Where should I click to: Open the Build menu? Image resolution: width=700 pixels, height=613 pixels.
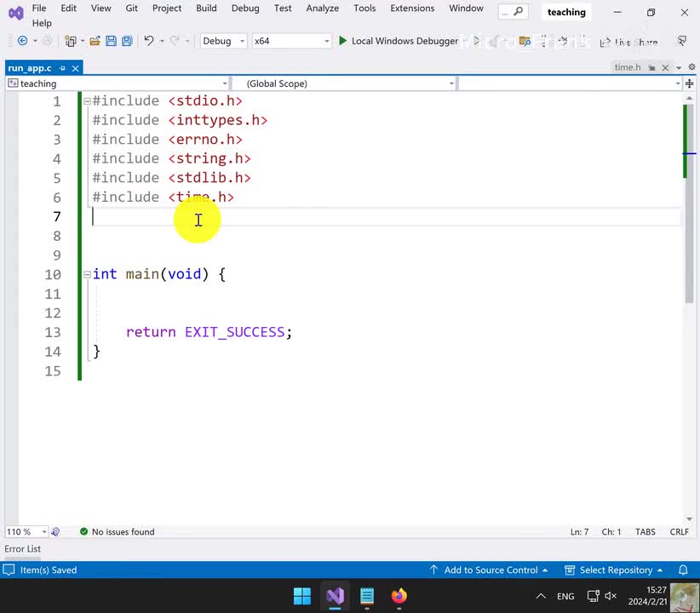coord(206,8)
